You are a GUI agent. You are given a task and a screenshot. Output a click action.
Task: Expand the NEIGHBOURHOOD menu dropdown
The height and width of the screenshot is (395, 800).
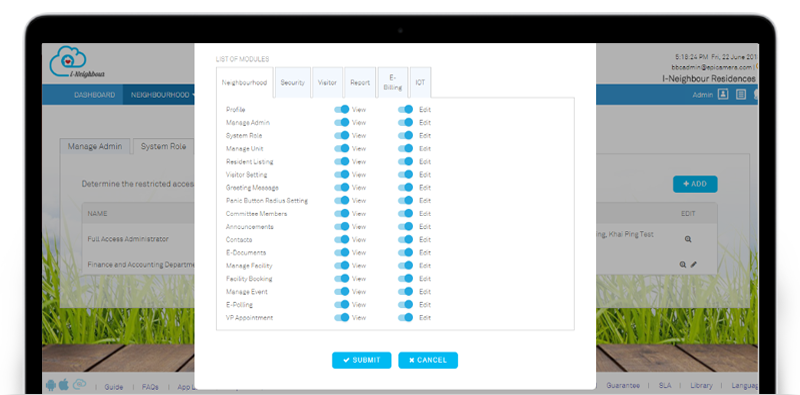(x=163, y=95)
